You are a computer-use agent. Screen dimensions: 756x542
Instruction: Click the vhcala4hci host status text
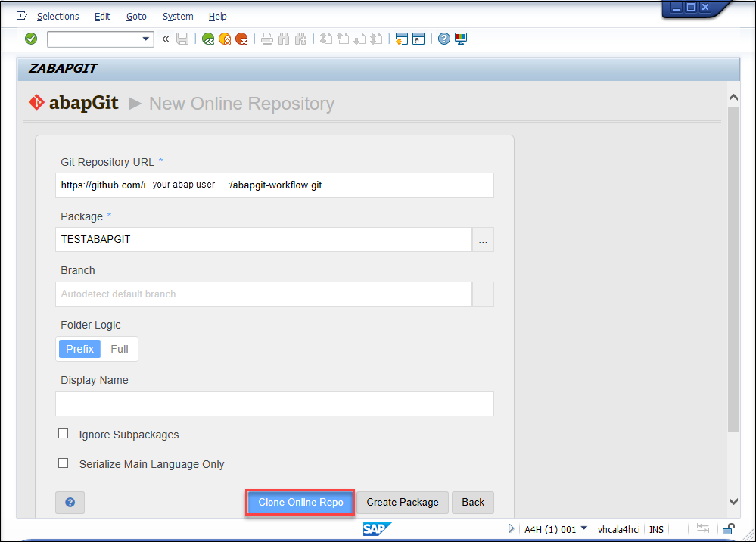[618, 529]
